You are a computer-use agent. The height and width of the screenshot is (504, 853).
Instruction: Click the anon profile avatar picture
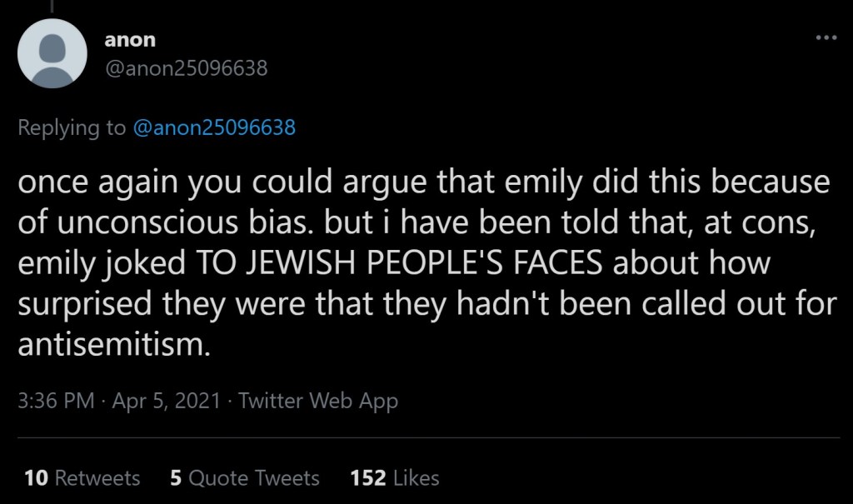point(52,53)
